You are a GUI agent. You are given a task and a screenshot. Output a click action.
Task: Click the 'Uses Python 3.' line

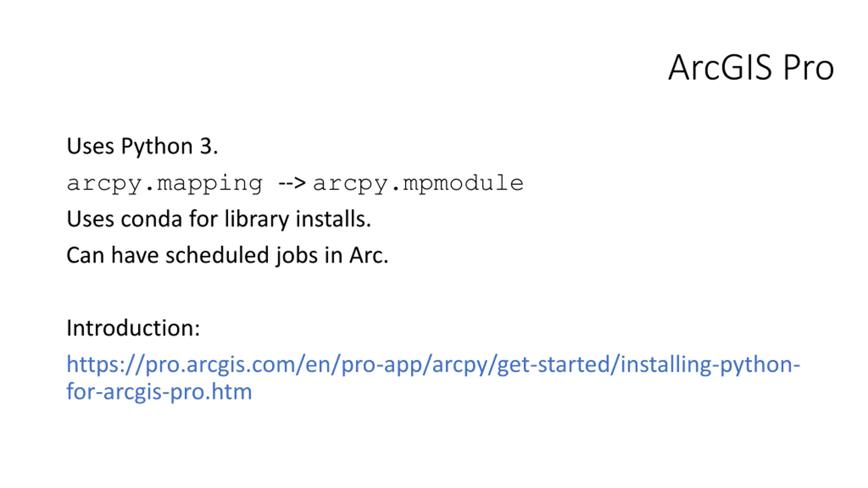[x=142, y=146]
